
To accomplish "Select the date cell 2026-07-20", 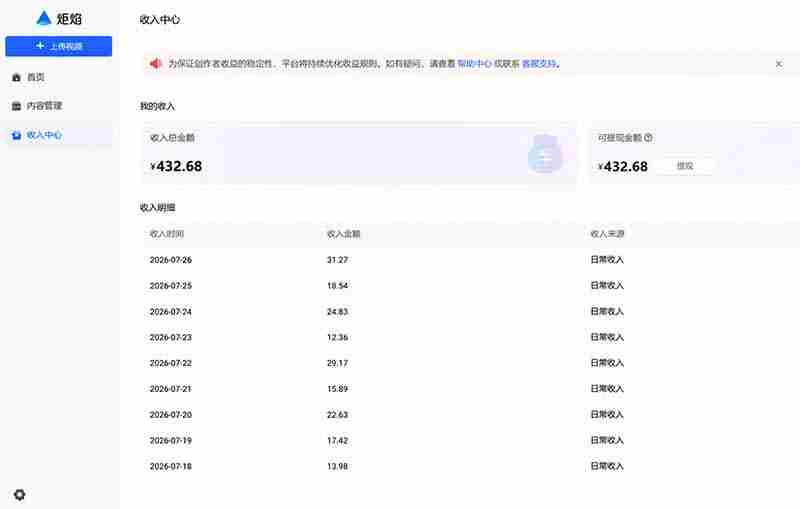I will [170, 415].
